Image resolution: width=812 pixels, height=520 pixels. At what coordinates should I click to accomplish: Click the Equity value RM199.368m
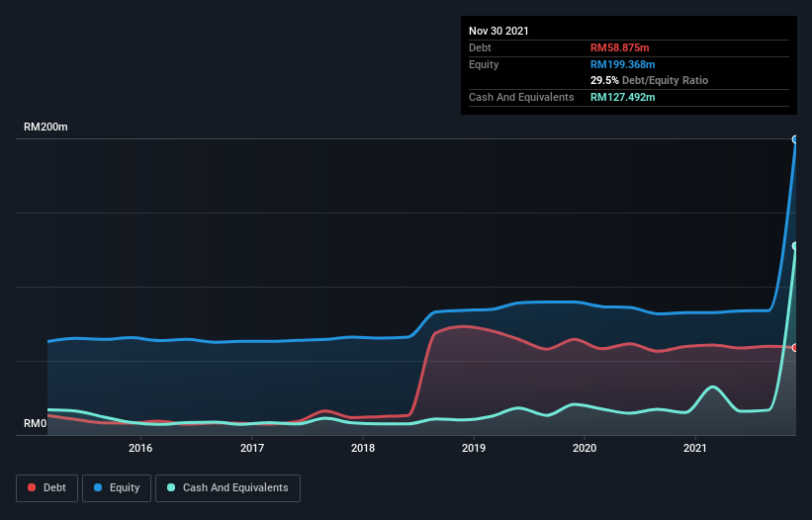point(622,64)
